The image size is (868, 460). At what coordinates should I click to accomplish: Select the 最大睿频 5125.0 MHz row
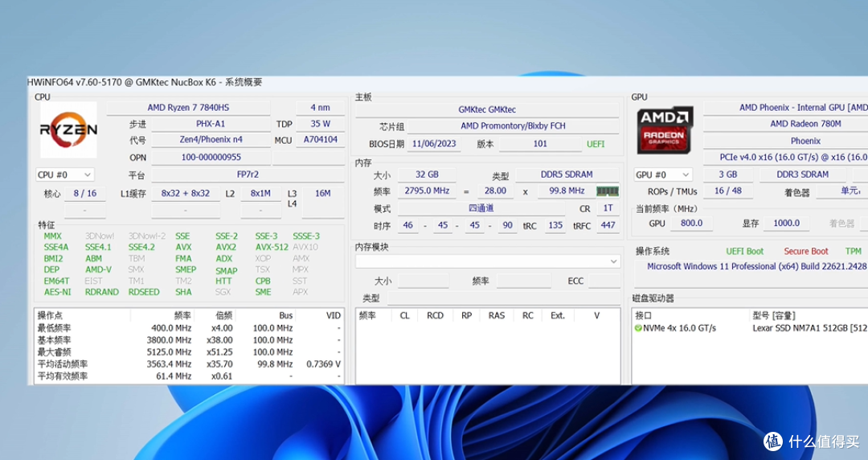(x=190, y=352)
